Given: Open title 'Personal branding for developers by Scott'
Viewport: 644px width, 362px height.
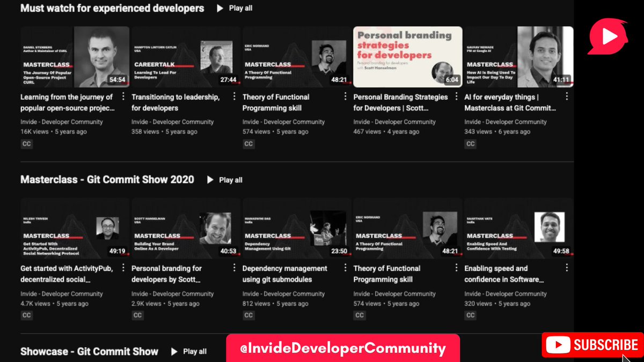Looking at the screenshot, I should (x=167, y=274).
